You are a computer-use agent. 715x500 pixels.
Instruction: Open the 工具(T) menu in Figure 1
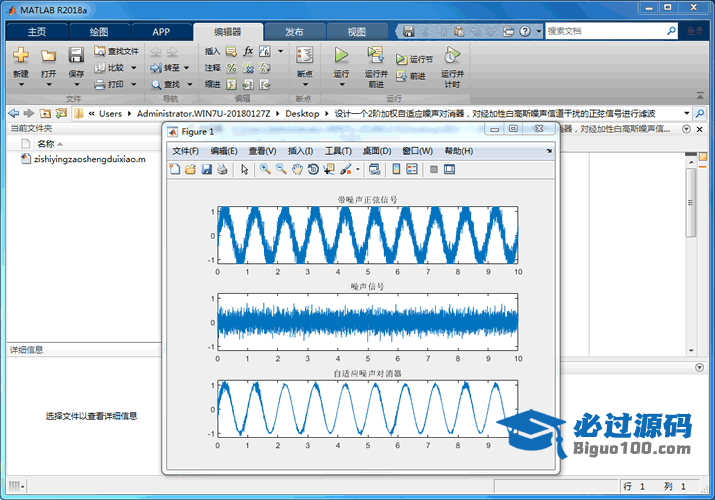(x=338, y=151)
